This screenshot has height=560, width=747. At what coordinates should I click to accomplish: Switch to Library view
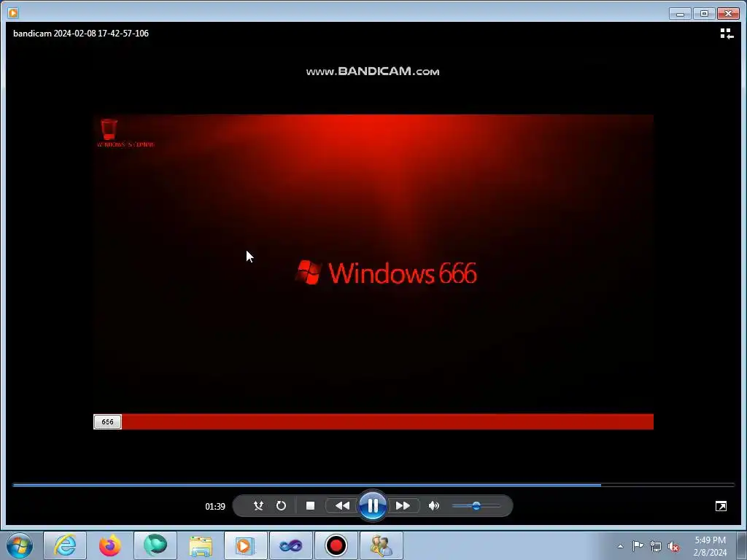point(727,34)
